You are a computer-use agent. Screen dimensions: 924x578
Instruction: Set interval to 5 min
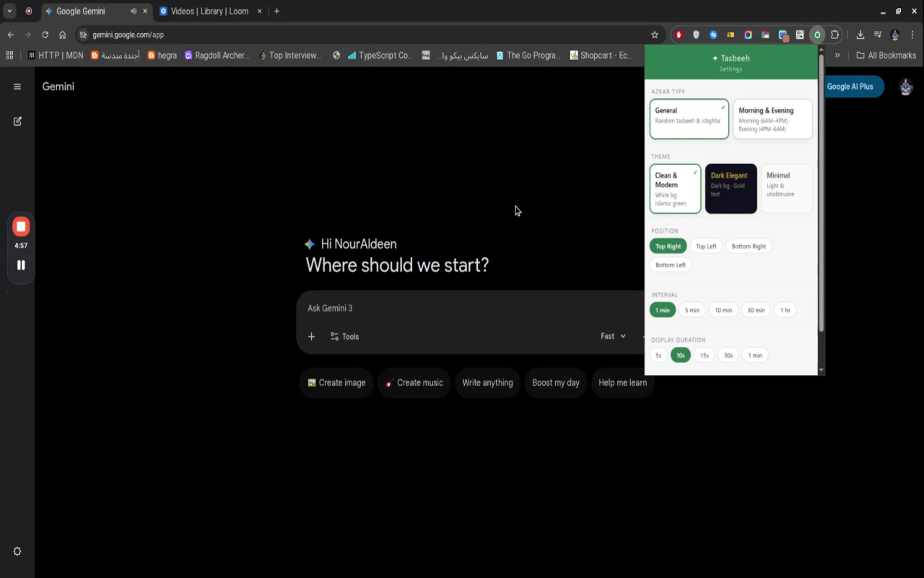click(x=692, y=310)
